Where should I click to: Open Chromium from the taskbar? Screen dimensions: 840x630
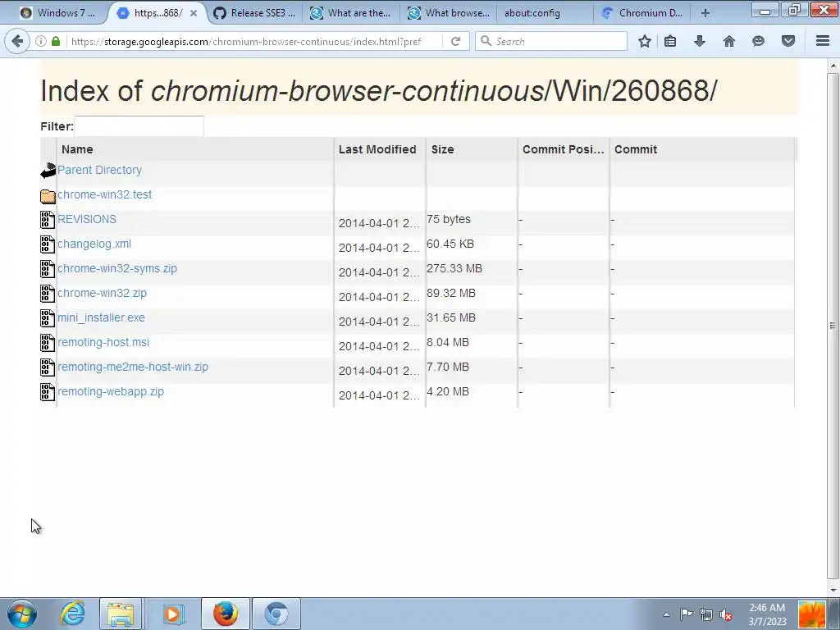276,614
